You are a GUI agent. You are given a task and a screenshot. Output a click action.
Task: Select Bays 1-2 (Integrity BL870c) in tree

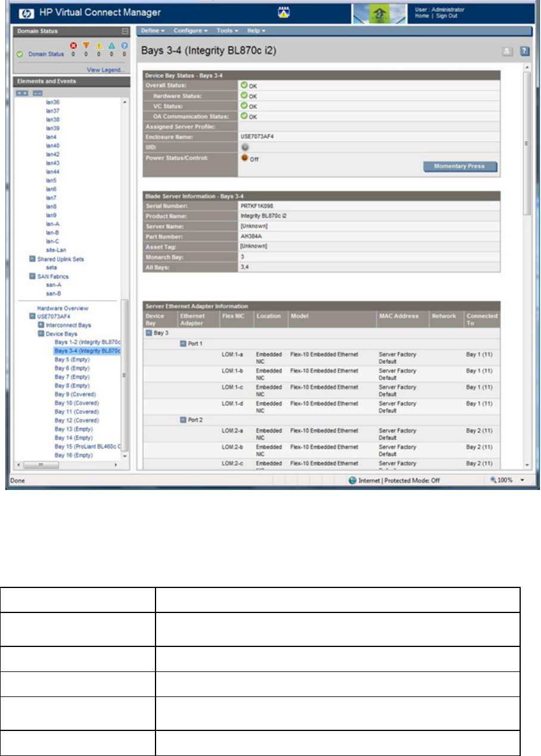(x=88, y=343)
